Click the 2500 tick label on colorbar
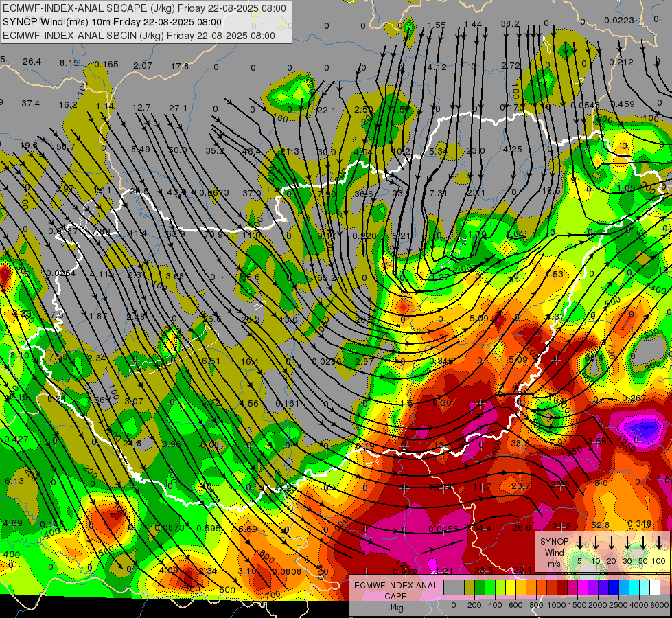 [618, 605]
